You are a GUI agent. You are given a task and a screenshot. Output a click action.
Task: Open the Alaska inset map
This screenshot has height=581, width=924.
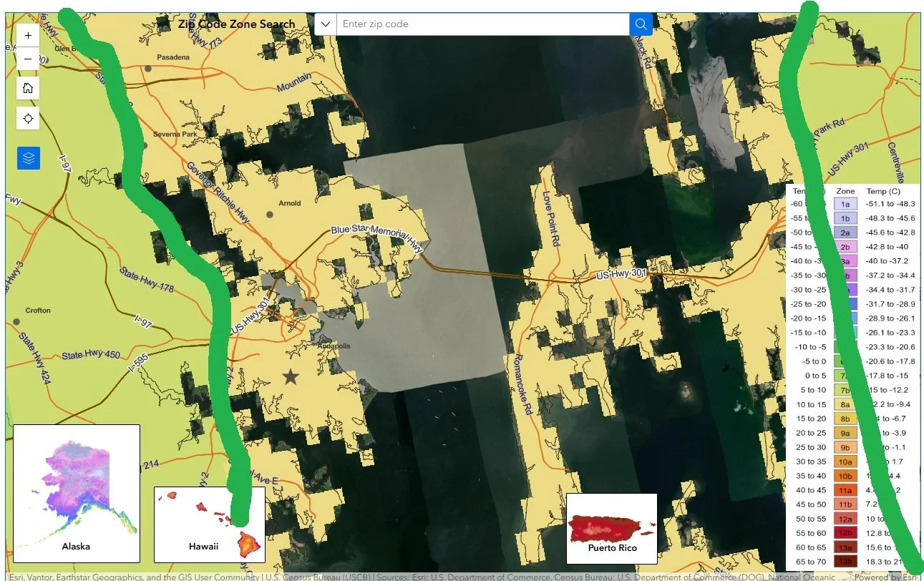(77, 493)
